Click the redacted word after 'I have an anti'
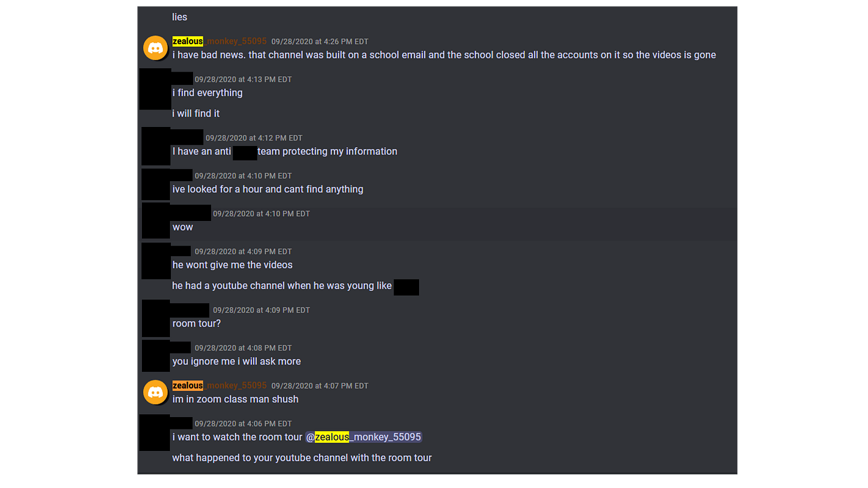This screenshot has width=868, height=488. 245,152
